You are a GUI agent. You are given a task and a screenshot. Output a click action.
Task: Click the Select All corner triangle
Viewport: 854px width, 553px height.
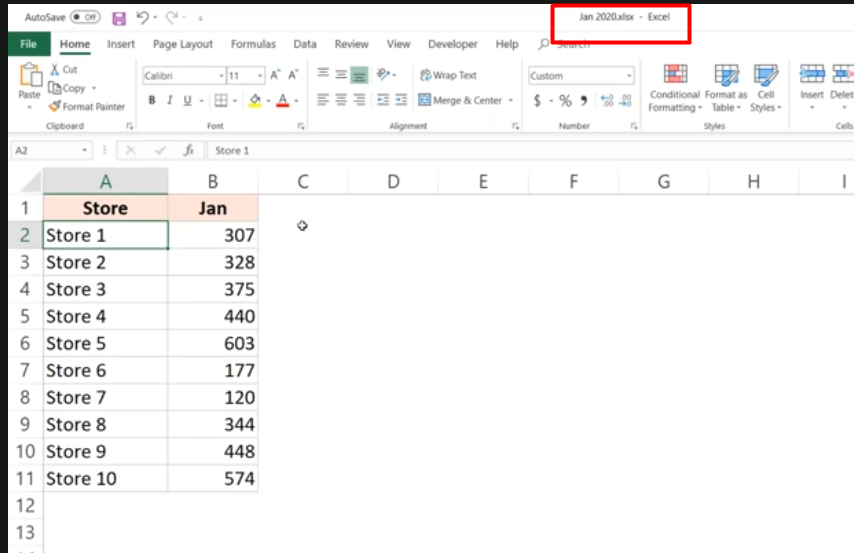point(30,181)
